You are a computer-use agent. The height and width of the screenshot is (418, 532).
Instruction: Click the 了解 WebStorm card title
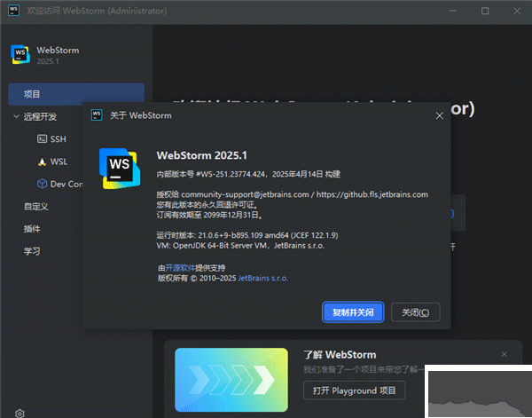tap(340, 355)
